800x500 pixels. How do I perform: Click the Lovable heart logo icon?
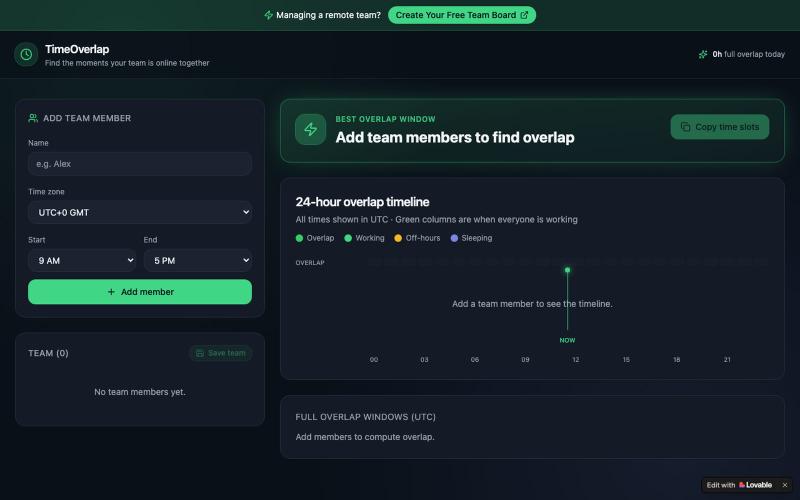point(742,485)
